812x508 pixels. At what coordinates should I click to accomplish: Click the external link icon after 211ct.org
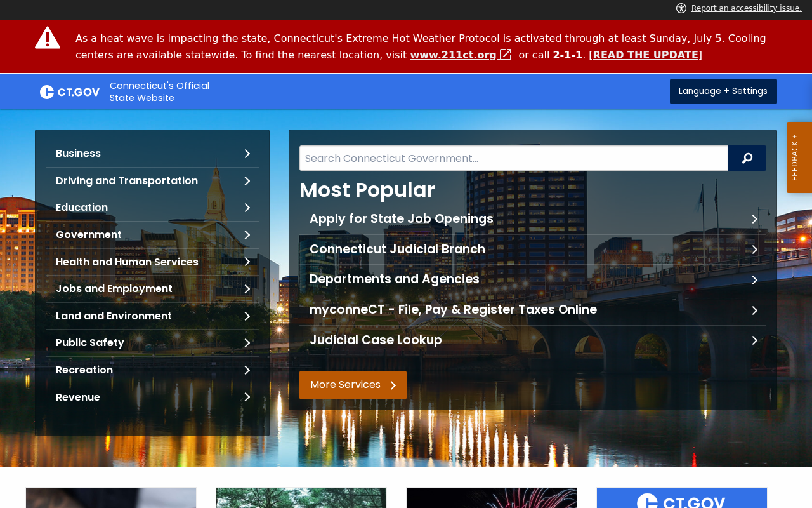pos(506,55)
